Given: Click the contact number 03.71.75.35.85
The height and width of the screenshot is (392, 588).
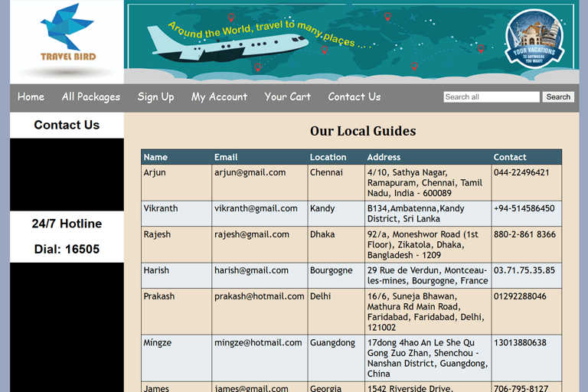Looking at the screenshot, I should 524,270.
